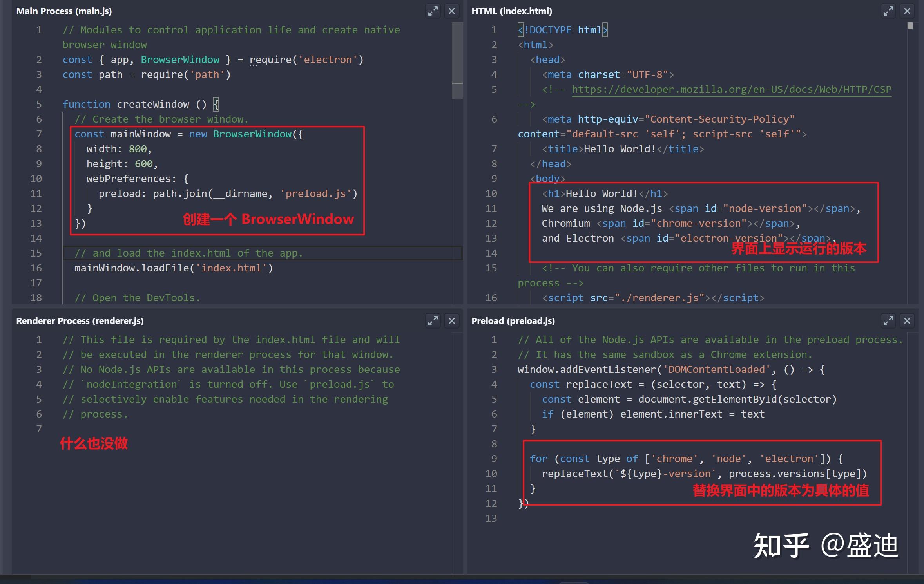The image size is (924, 584).
Task: Click the for loop line in preload.js
Action: tap(686, 459)
